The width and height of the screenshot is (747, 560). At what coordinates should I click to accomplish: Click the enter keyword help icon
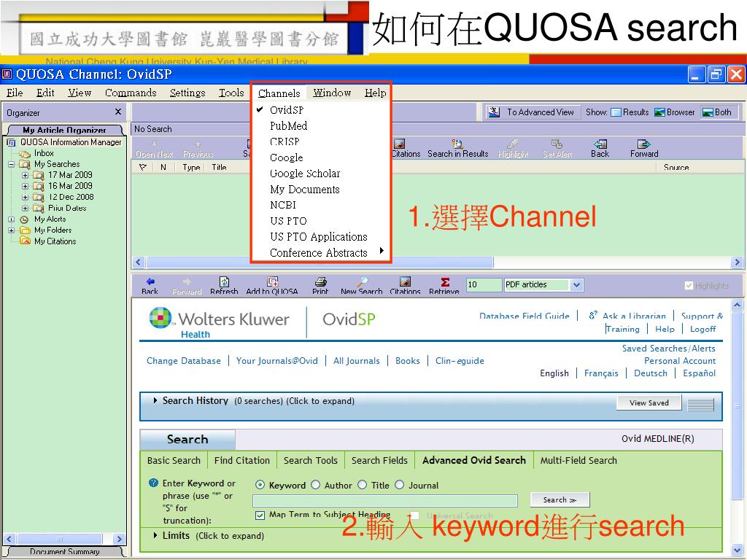pos(153,483)
